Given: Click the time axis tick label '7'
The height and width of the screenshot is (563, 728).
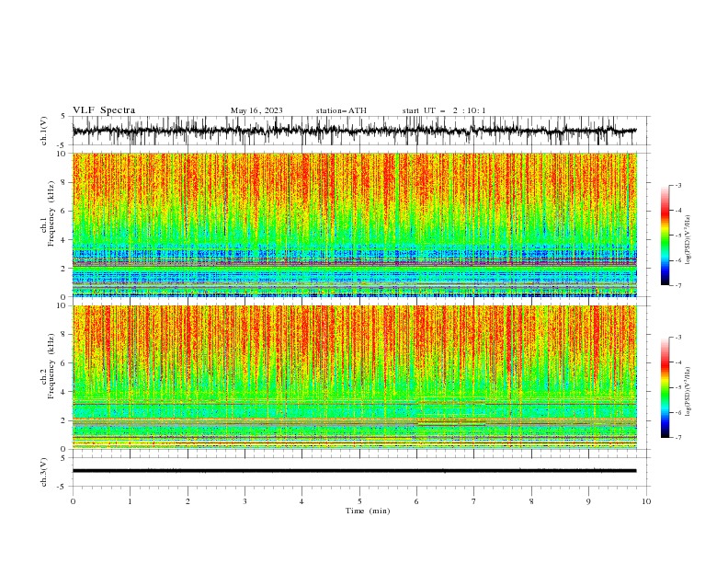Looking at the screenshot, I should [x=474, y=501].
